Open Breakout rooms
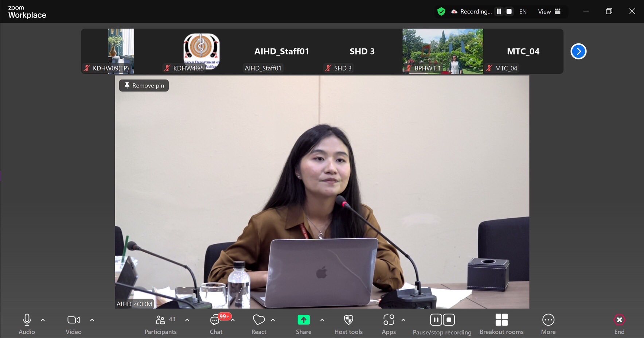 (501, 324)
